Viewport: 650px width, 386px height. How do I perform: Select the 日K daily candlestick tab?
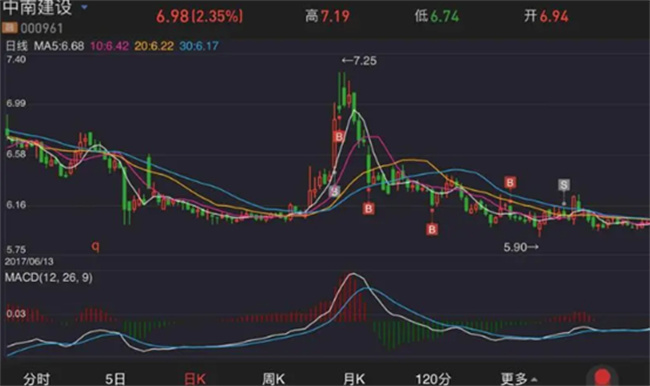195,379
